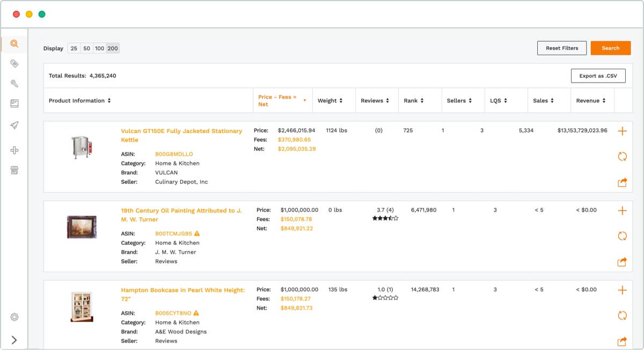Viewport: 644px width, 350px height.
Task: Open the settings gear in the sidebar
Action: 14,317
